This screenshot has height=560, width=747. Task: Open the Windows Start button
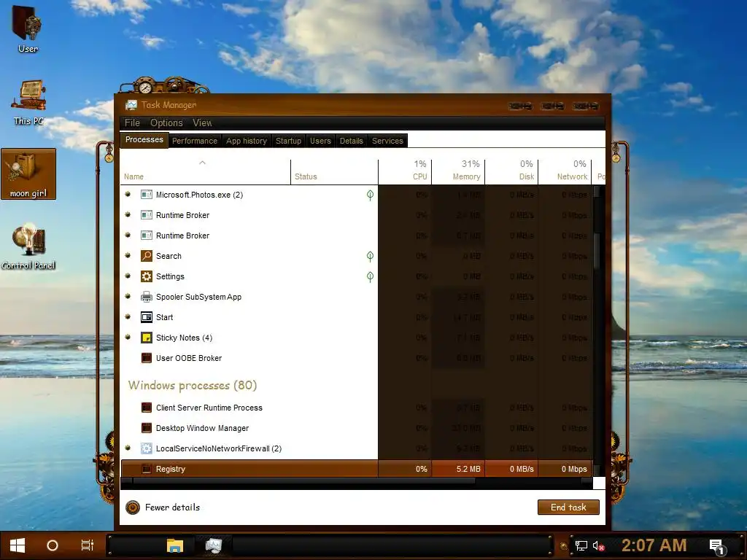tap(18, 545)
